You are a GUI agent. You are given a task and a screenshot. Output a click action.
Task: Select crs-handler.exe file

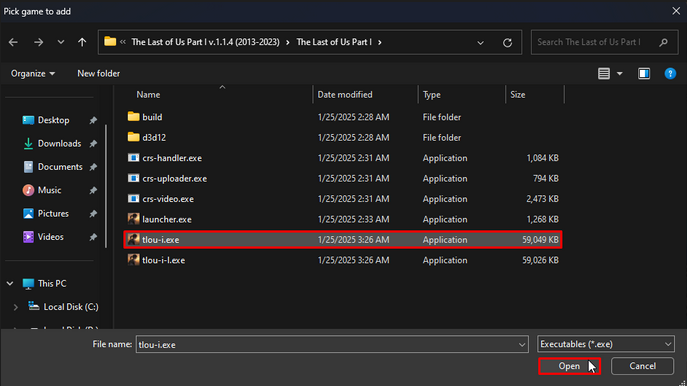click(x=343, y=158)
